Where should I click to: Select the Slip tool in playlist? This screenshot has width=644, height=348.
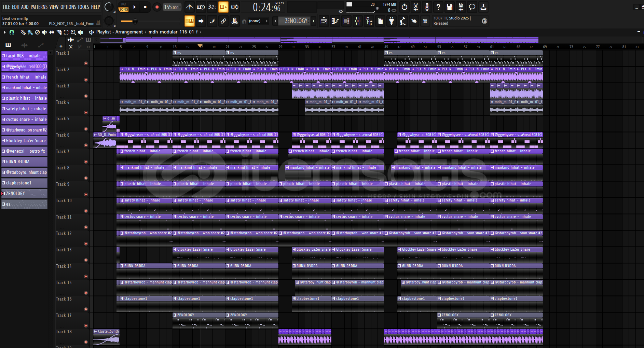point(52,32)
